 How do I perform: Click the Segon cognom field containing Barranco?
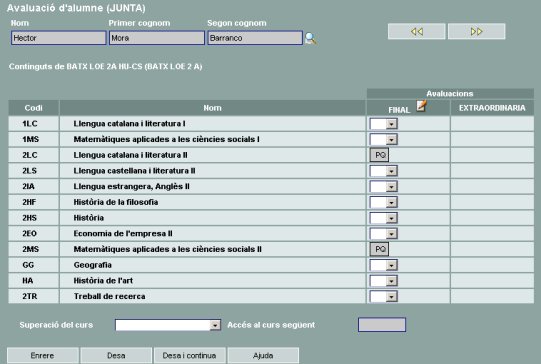(255, 38)
